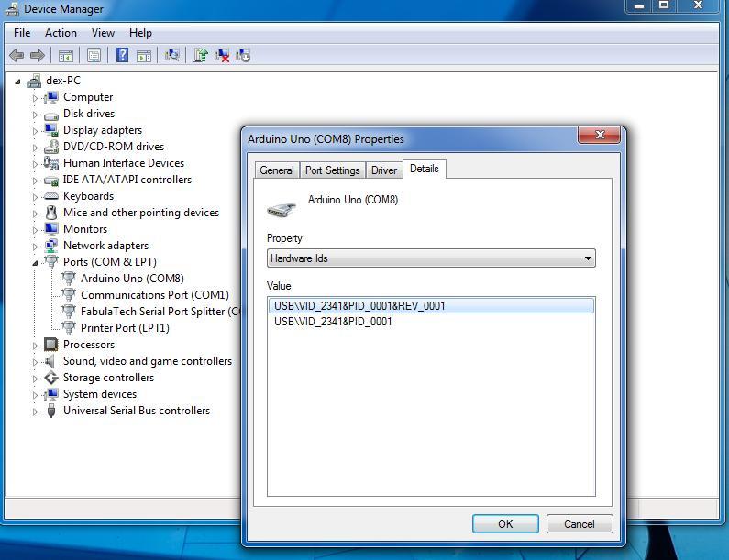
Task: Select the IDE ATA/ATAPI controllers icon
Action: [50, 180]
